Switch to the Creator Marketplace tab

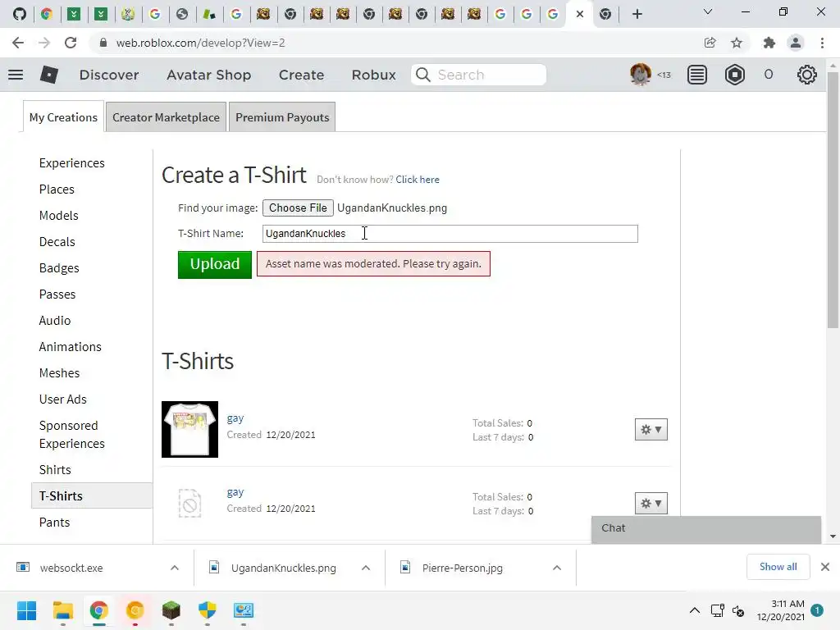pyautogui.click(x=166, y=116)
